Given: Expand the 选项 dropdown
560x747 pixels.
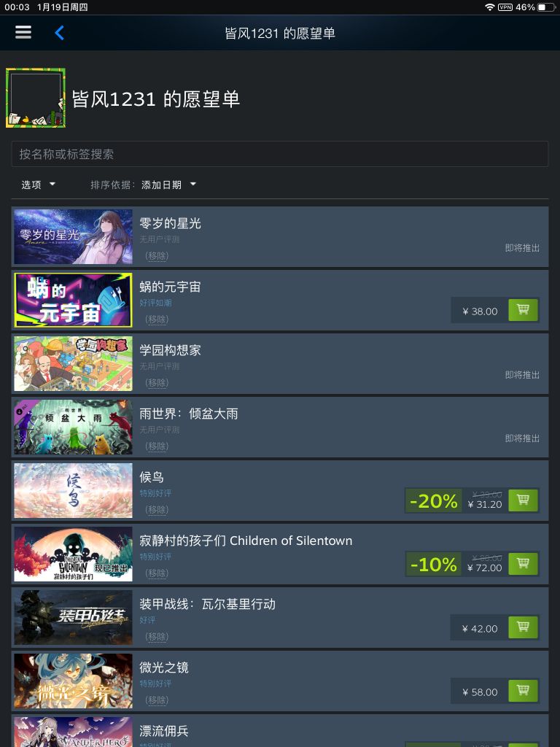Looking at the screenshot, I should tap(38, 185).
